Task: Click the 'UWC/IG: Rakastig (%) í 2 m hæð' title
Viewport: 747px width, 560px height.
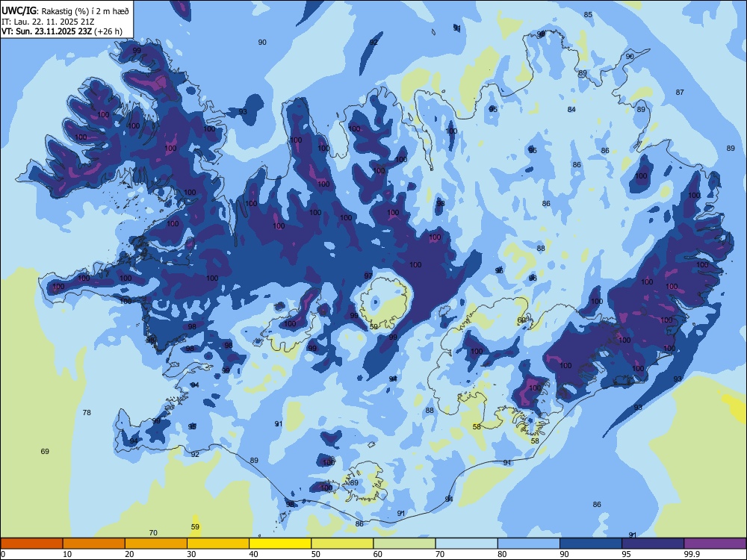Action: tap(65, 10)
